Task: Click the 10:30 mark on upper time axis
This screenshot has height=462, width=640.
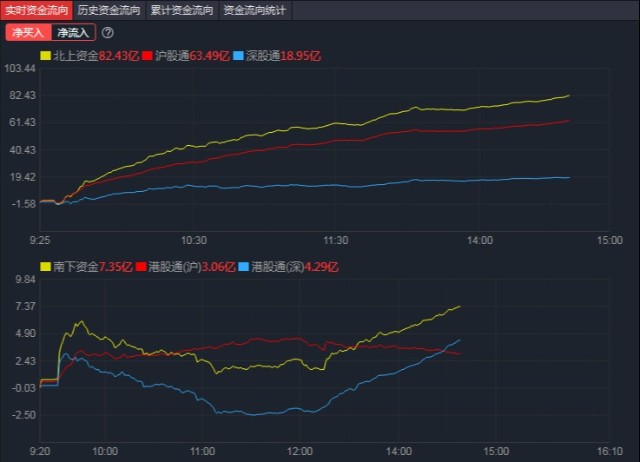Action: click(194, 240)
